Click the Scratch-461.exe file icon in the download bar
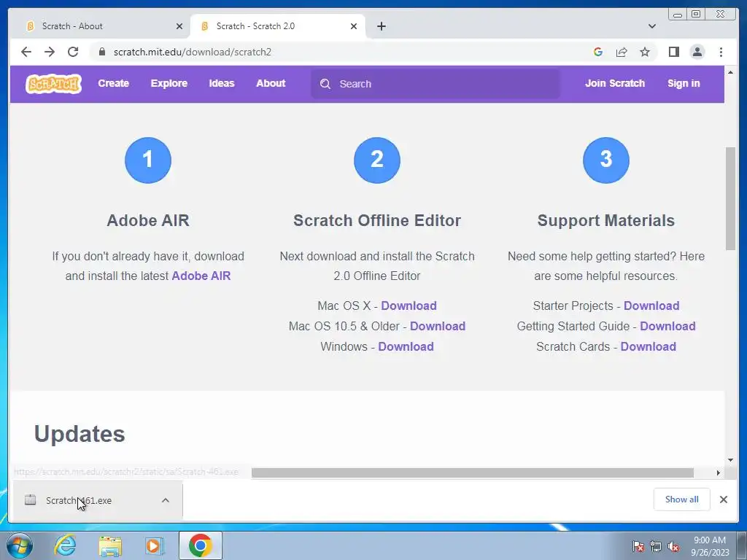 [31, 499]
